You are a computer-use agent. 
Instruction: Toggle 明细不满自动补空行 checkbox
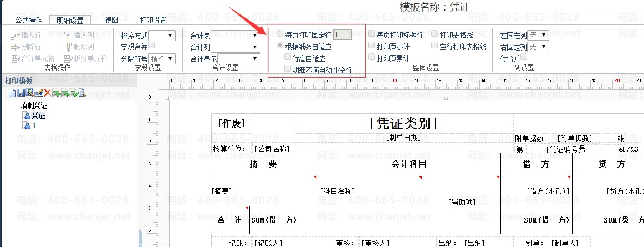coord(288,69)
